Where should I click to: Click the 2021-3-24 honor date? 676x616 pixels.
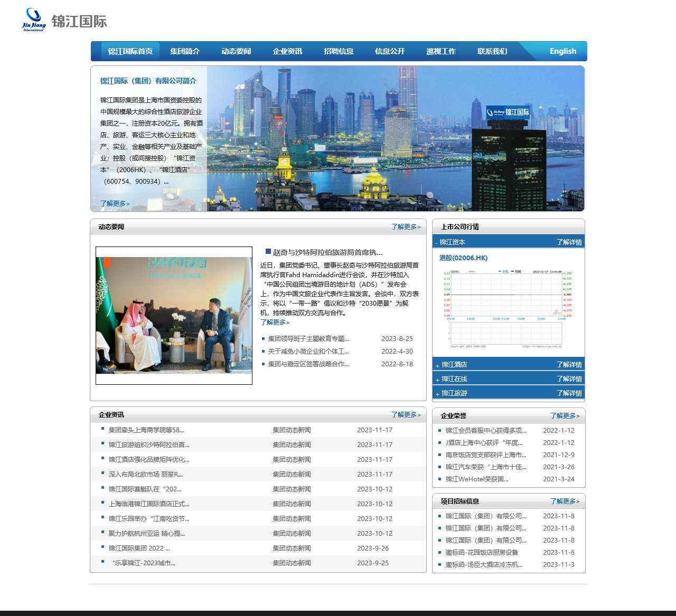point(559,479)
